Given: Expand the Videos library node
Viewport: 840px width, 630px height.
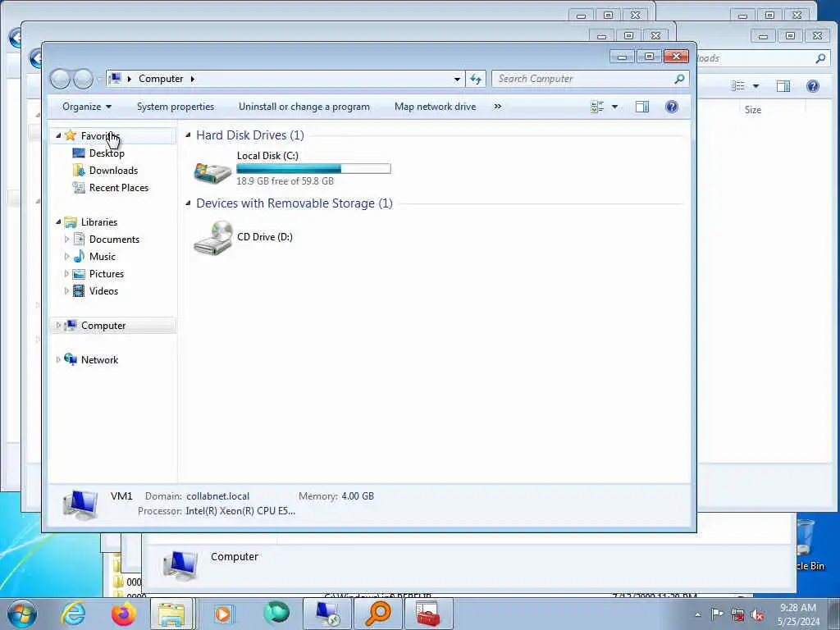Looking at the screenshot, I should coord(66,291).
